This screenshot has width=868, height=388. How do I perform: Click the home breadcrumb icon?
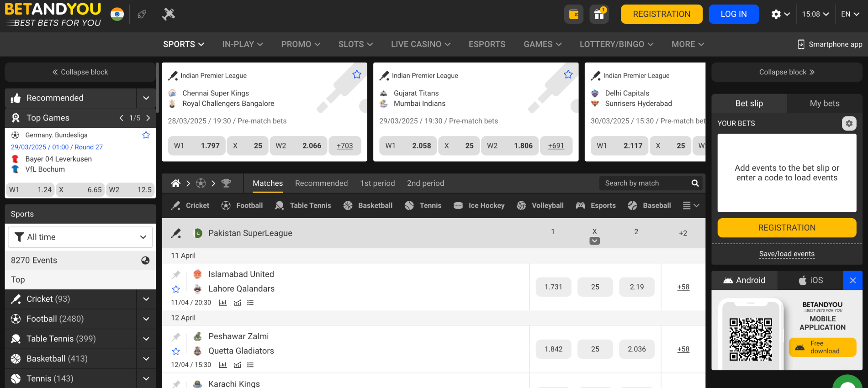pos(175,184)
